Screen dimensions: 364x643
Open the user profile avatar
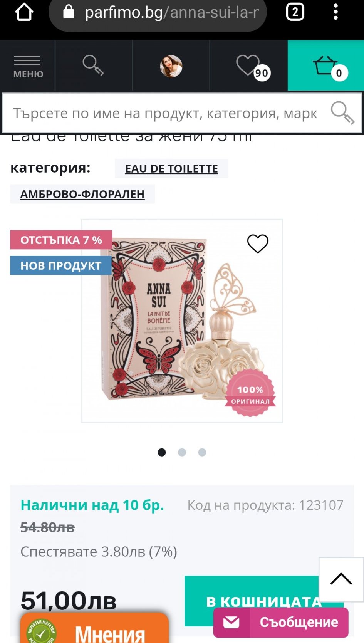pyautogui.click(x=171, y=66)
